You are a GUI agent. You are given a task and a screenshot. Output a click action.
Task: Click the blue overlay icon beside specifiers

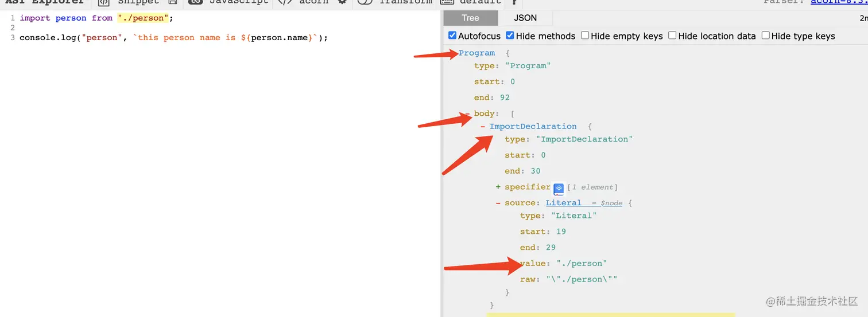click(x=559, y=189)
